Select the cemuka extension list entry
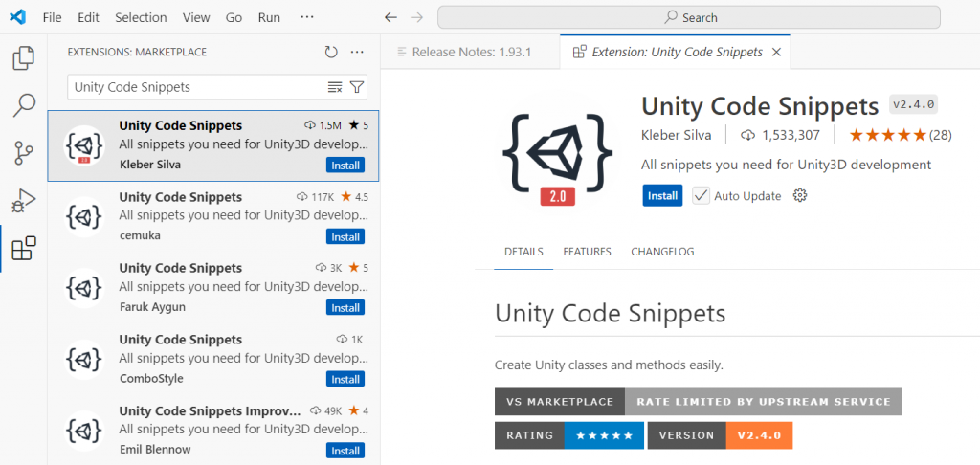The height and width of the screenshot is (465, 980). (x=213, y=217)
